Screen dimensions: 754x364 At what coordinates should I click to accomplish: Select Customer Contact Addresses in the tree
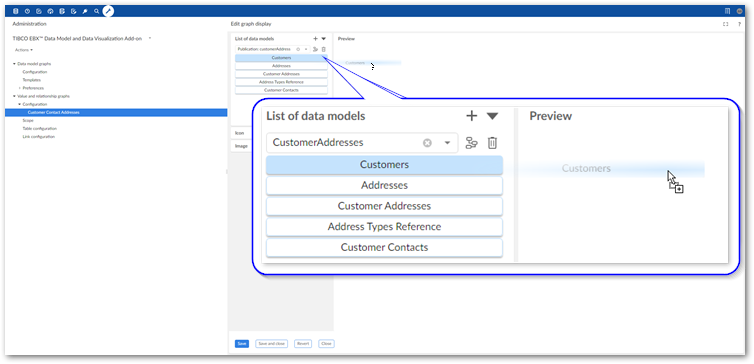pos(116,113)
